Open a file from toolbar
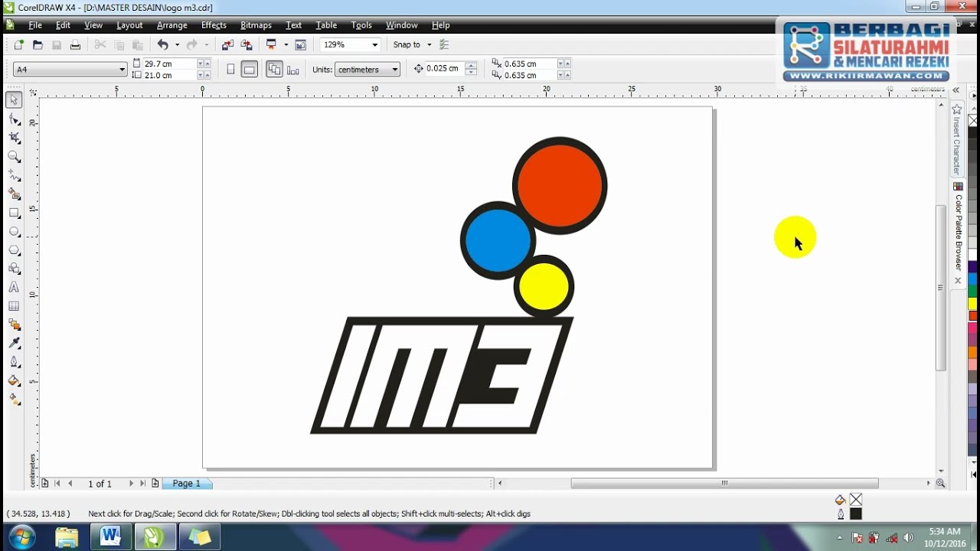The width and height of the screenshot is (980, 551). coord(38,45)
